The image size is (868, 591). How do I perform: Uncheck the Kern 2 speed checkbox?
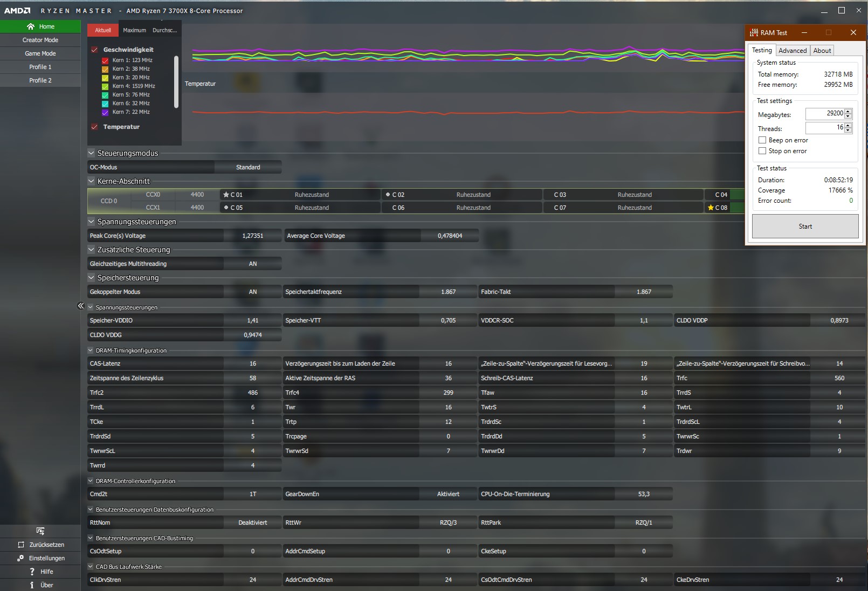[105, 69]
